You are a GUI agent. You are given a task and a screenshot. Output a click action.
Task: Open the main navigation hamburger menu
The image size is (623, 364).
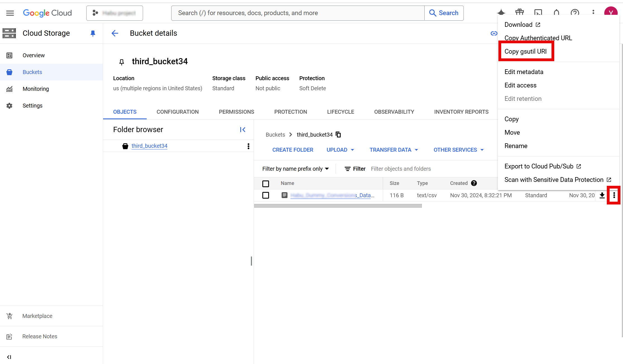(10, 13)
